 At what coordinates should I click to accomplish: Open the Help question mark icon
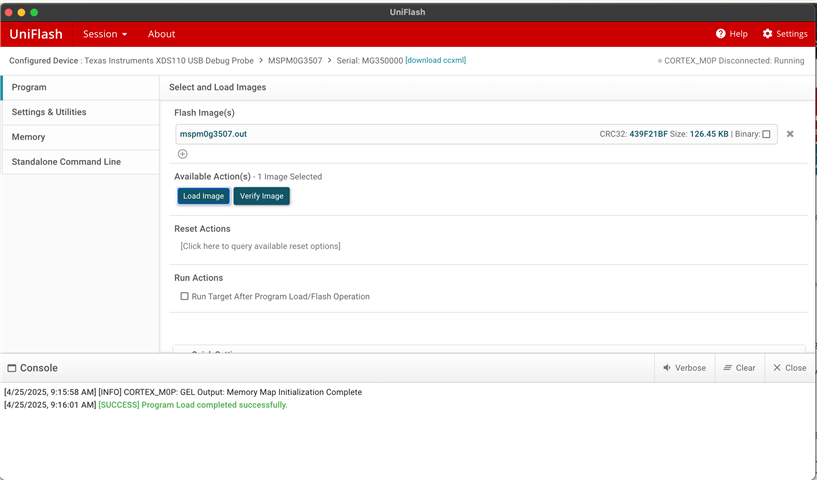(x=721, y=34)
